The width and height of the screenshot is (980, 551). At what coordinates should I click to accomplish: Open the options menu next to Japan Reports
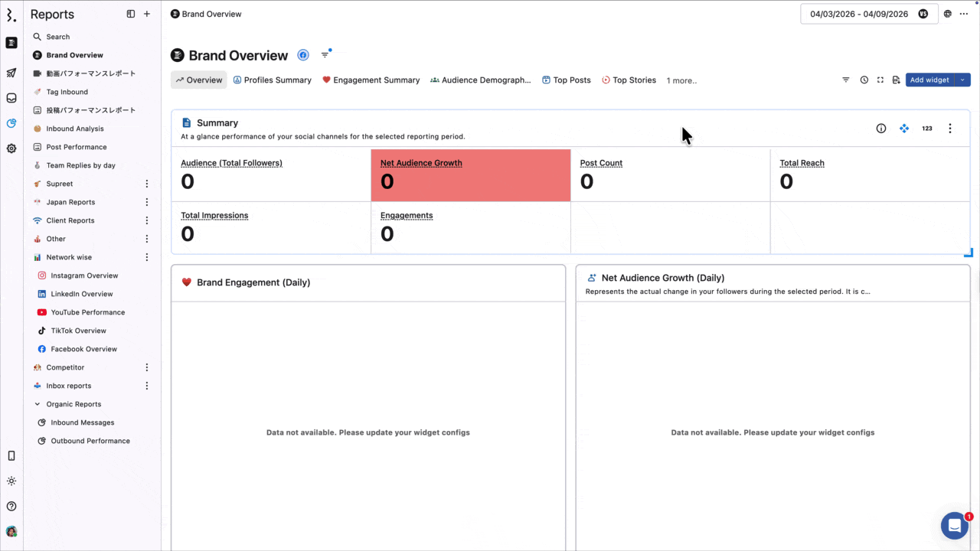[146, 202]
